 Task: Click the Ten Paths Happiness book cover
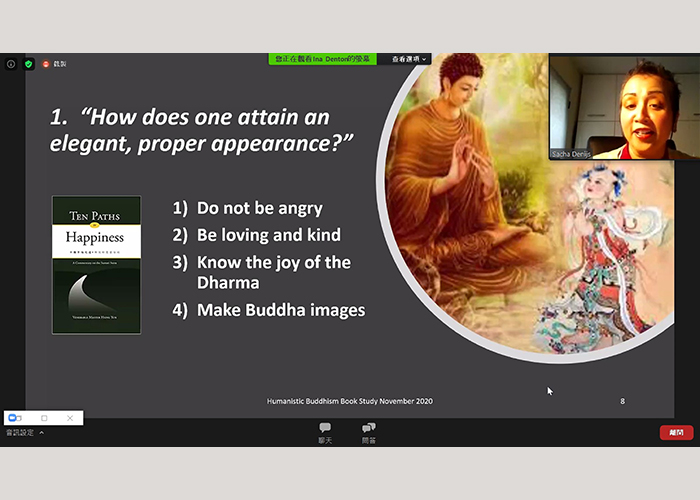tap(96, 265)
